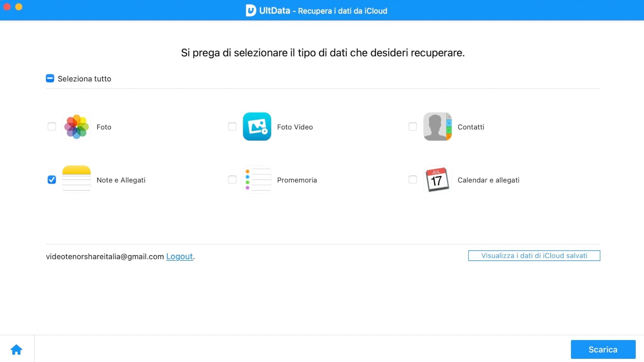Check the Foto checkbox
644x362 pixels.
pyautogui.click(x=52, y=126)
